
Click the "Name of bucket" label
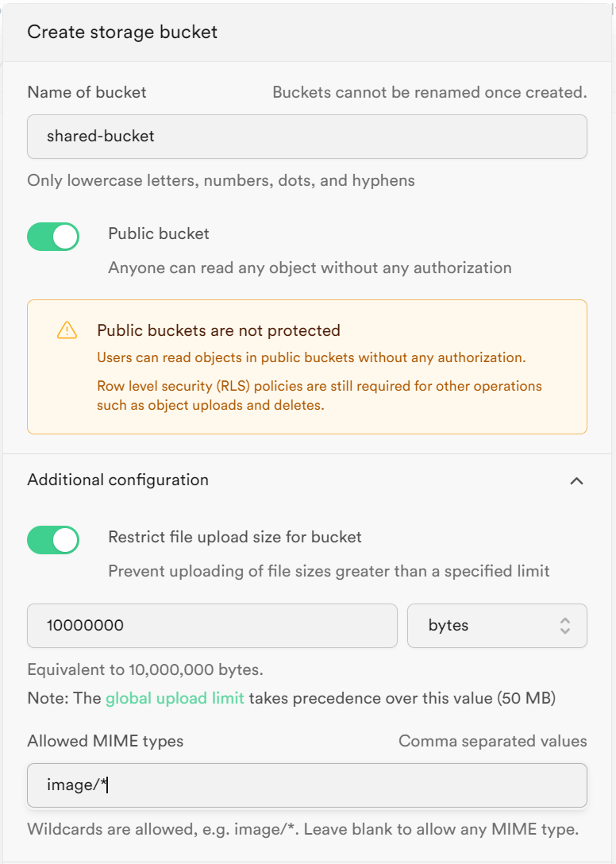tap(87, 92)
